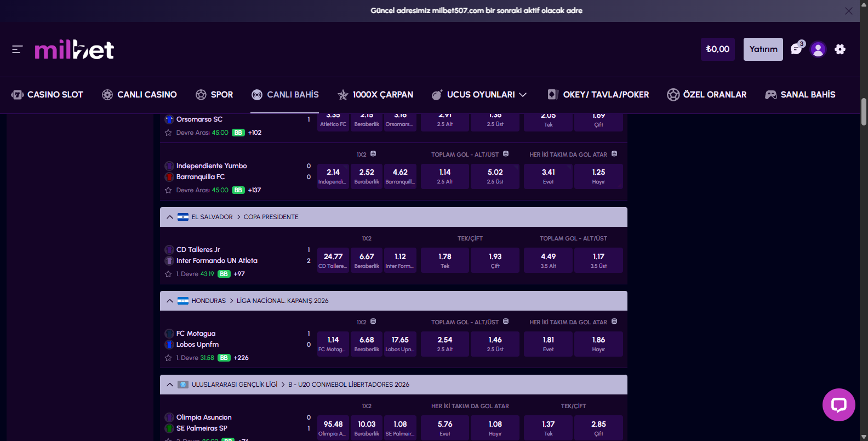The image size is (868, 441).
Task: Favorite the CD Talleres Jr match star
Action: (x=168, y=274)
